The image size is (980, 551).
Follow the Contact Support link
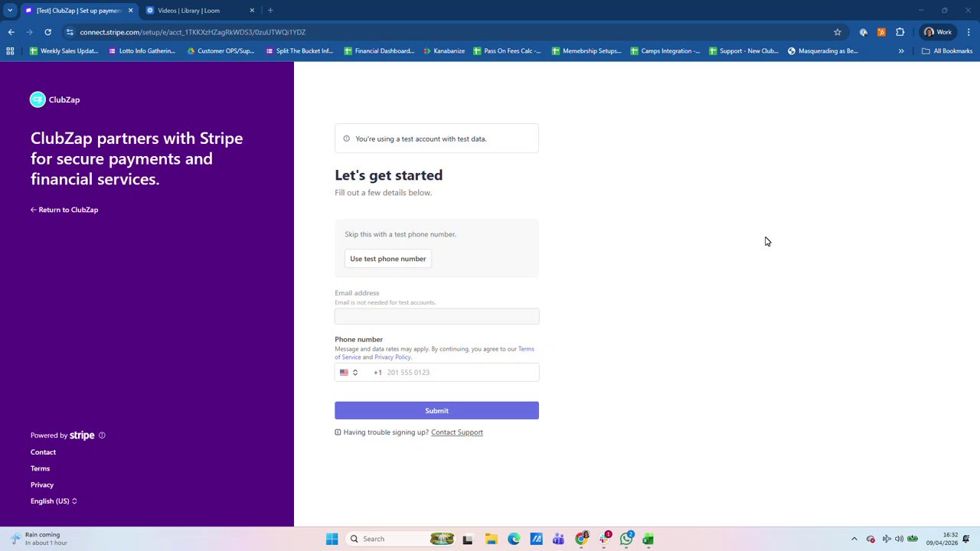(457, 432)
